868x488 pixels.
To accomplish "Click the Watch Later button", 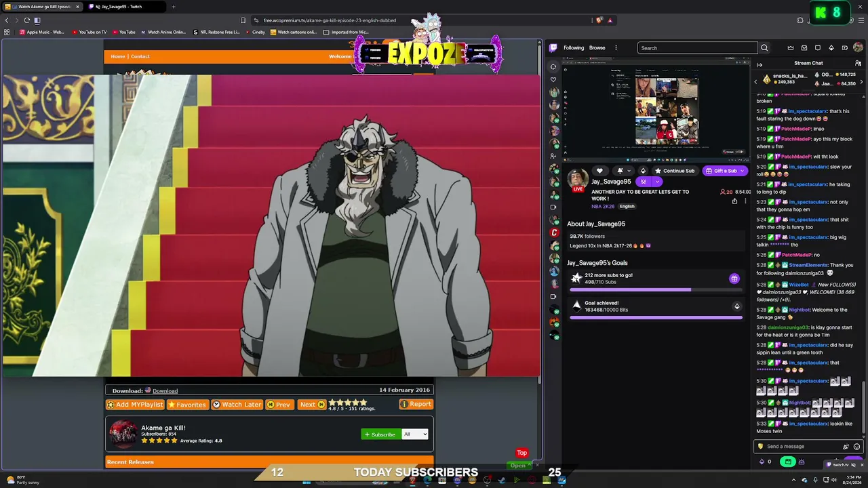I will pyautogui.click(x=237, y=405).
